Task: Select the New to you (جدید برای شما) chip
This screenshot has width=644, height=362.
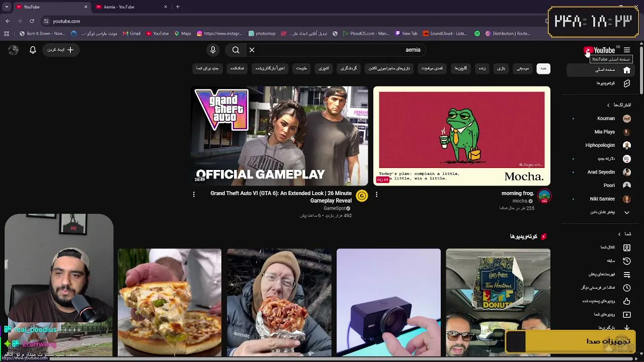Action: [207, 68]
